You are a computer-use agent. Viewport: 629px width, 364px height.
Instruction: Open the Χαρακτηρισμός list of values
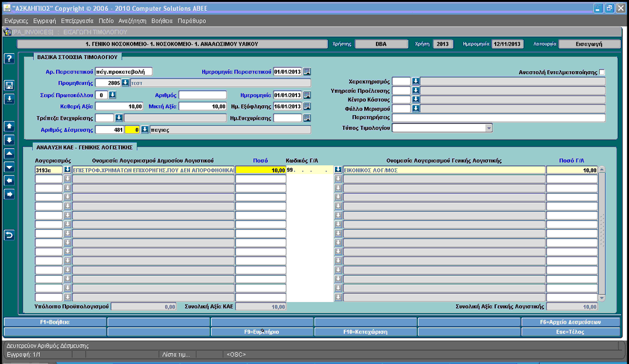pos(416,81)
